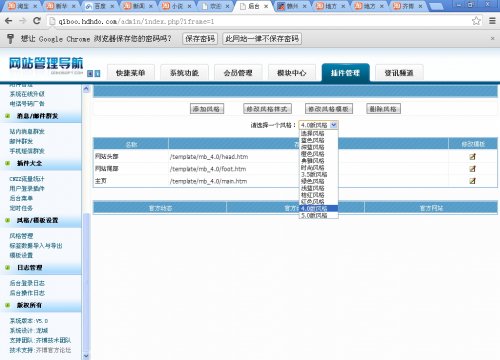500x360 pixels.
Task: Open 模板设置 in sidebar
Action: coord(21,255)
